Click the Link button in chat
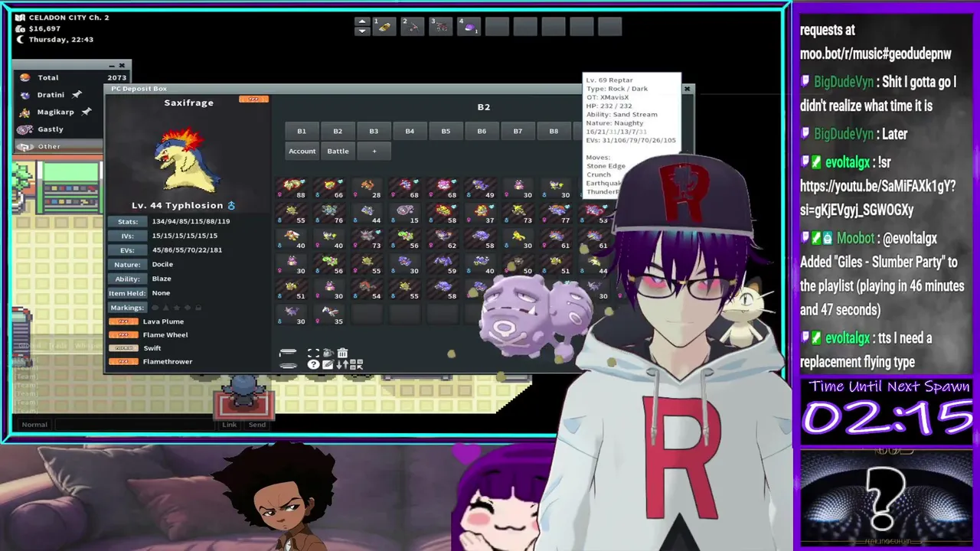This screenshot has height=551, width=980. 229,424
